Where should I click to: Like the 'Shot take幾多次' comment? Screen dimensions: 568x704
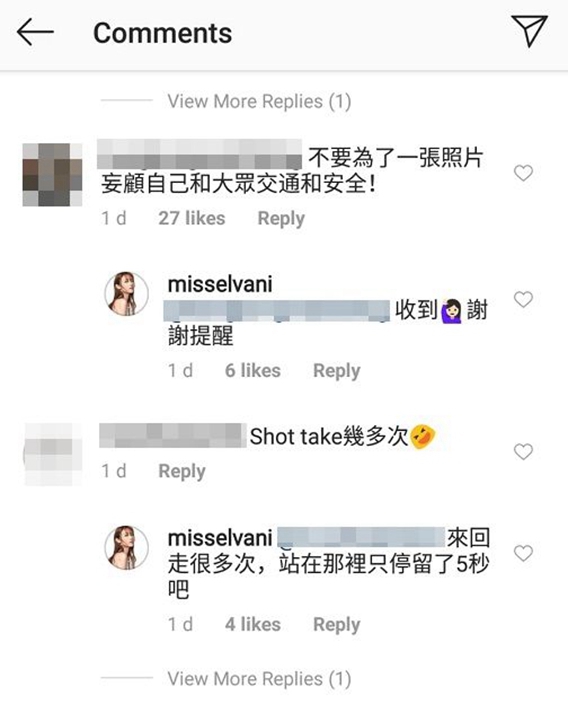point(523,452)
